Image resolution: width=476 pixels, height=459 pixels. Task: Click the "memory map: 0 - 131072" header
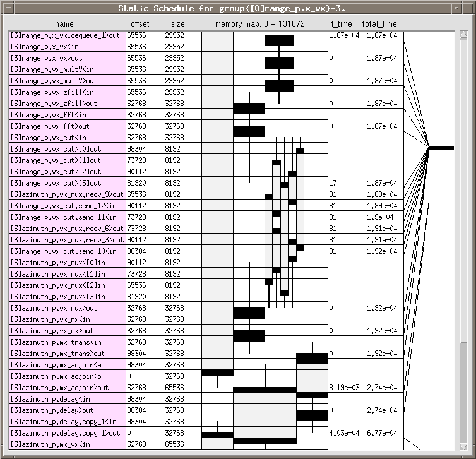point(265,24)
